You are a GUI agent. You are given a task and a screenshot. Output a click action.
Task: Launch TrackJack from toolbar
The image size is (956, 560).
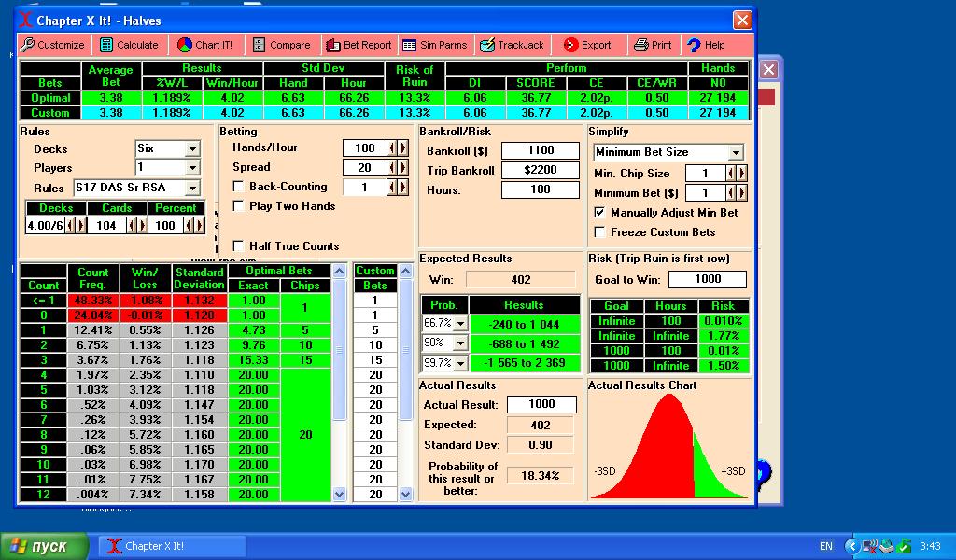point(512,45)
